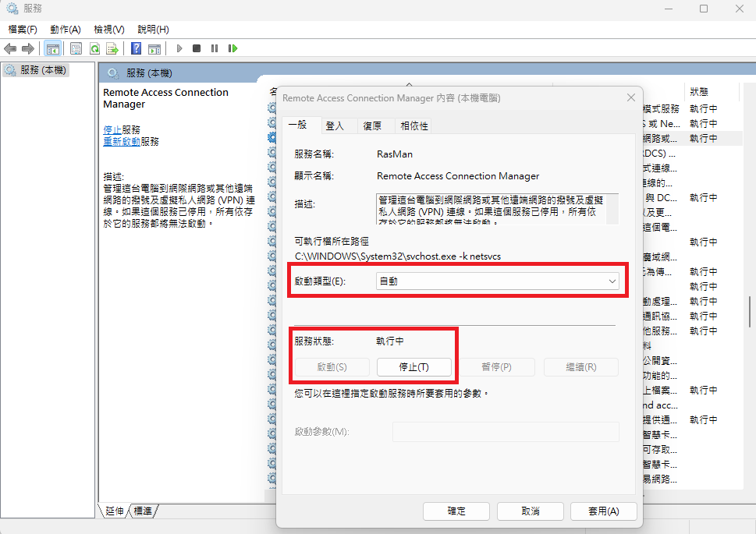
Task: Click the description box scrollbar in dialog
Action: (612, 209)
